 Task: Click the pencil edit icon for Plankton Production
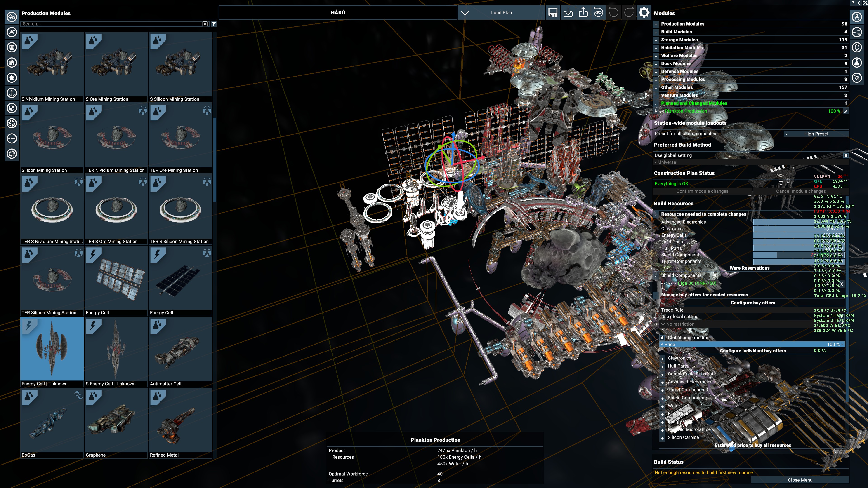[846, 111]
